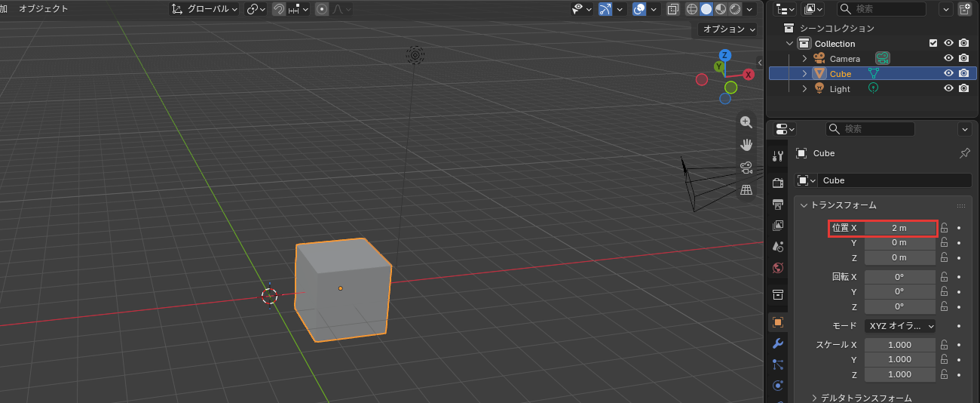Click the 位置 X value field
This screenshot has height=403, width=980.
click(899, 228)
